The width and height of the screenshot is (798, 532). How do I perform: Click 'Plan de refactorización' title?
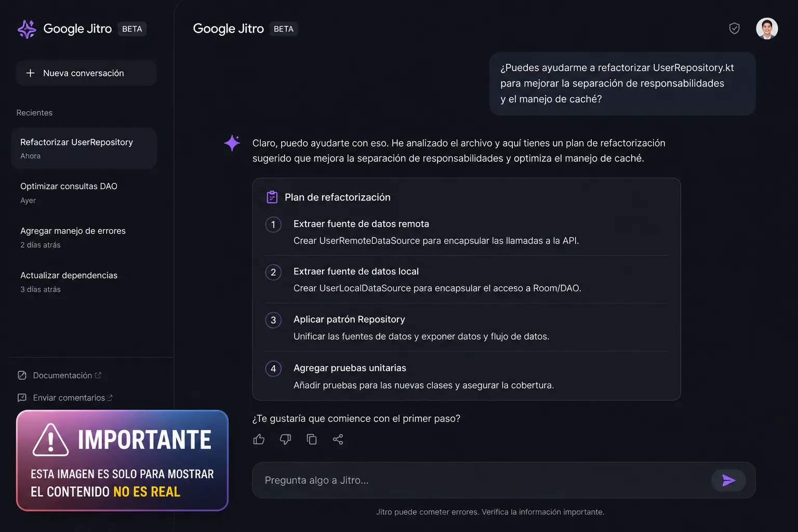point(338,197)
